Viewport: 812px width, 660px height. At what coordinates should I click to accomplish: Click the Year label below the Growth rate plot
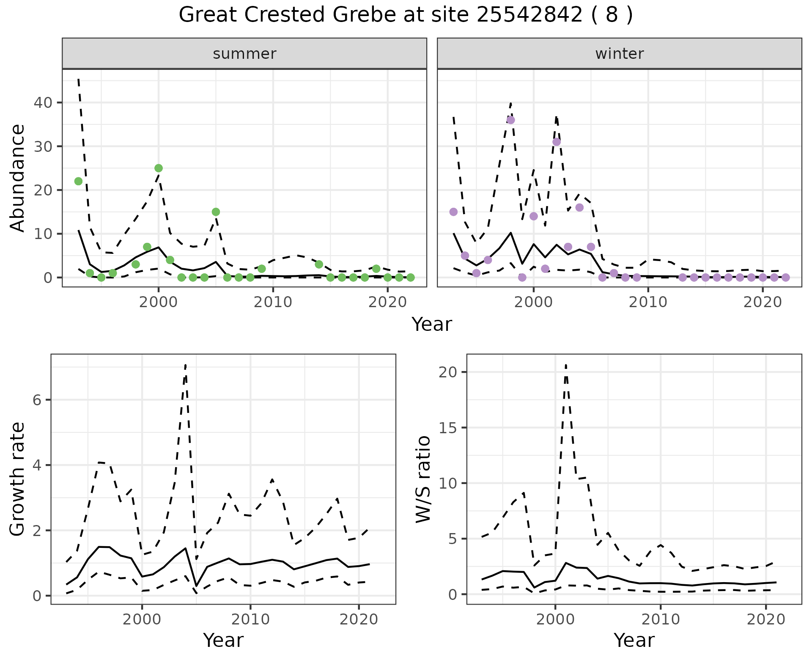click(223, 641)
